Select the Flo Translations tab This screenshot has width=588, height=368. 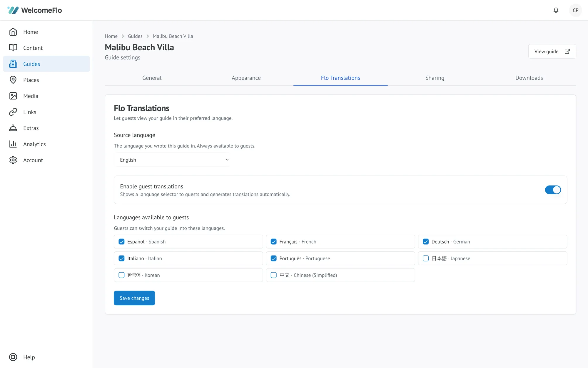coord(340,78)
